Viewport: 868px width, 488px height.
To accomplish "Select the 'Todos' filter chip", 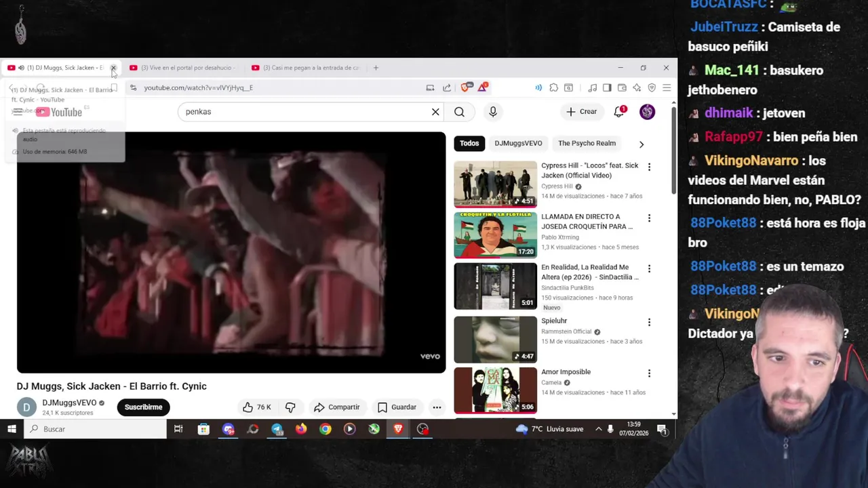I will click(x=469, y=143).
